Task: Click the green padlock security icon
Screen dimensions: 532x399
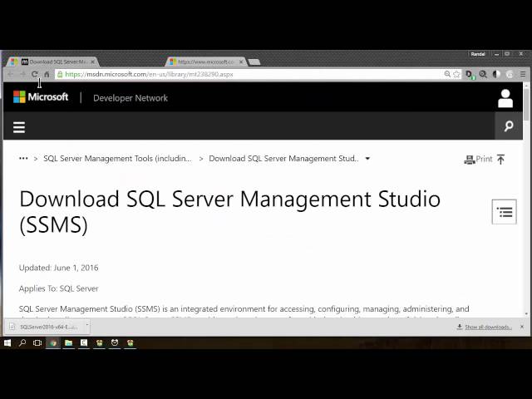Action: pyautogui.click(x=60, y=74)
